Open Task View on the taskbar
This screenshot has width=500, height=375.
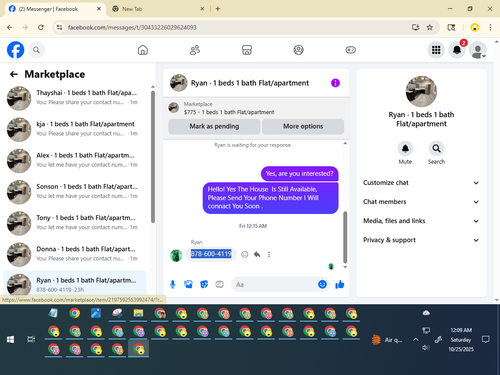tap(31, 339)
